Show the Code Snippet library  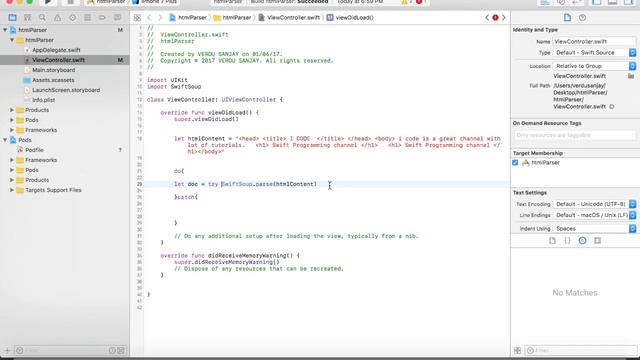[x=567, y=241]
